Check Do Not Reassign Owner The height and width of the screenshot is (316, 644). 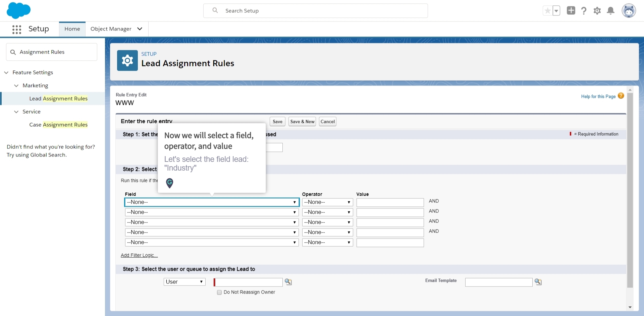(219, 292)
